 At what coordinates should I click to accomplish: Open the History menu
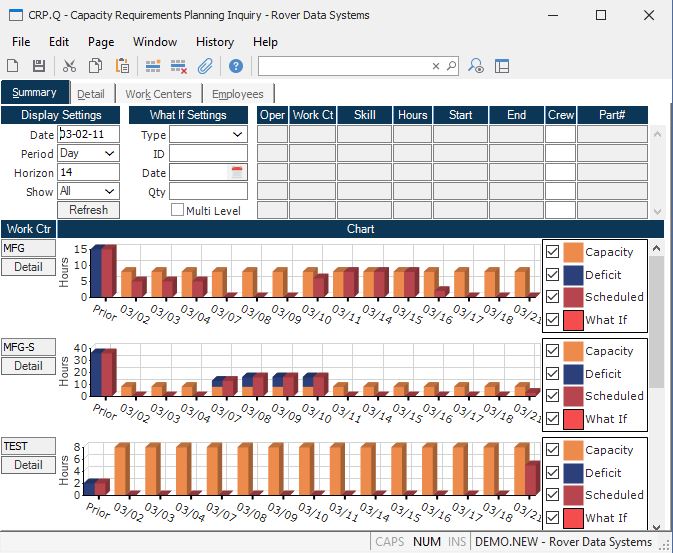214,42
